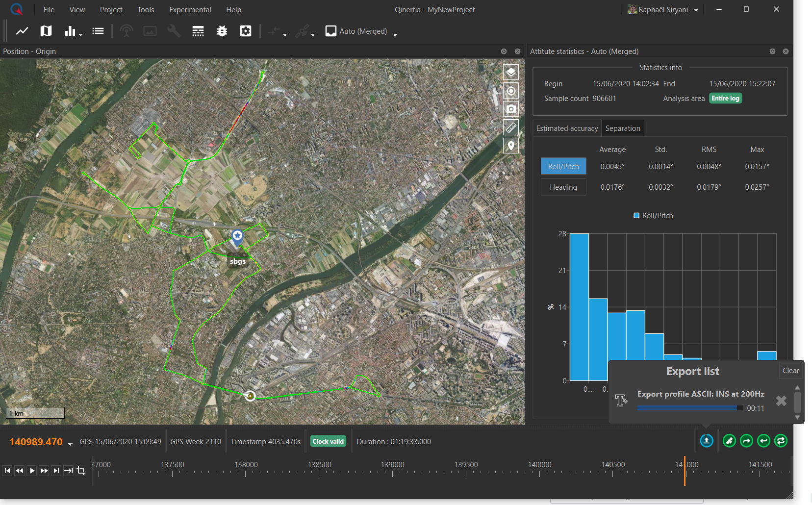Clear the Export list
The width and height of the screenshot is (812, 505).
pyautogui.click(x=790, y=371)
